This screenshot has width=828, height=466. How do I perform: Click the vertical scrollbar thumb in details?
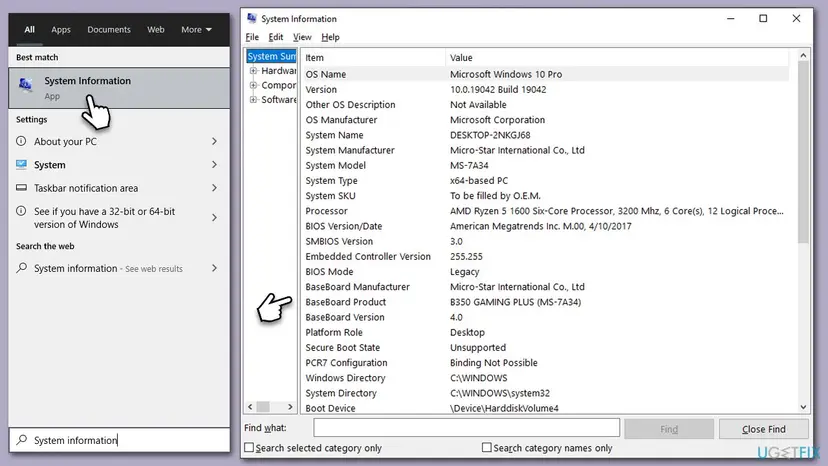(803, 152)
